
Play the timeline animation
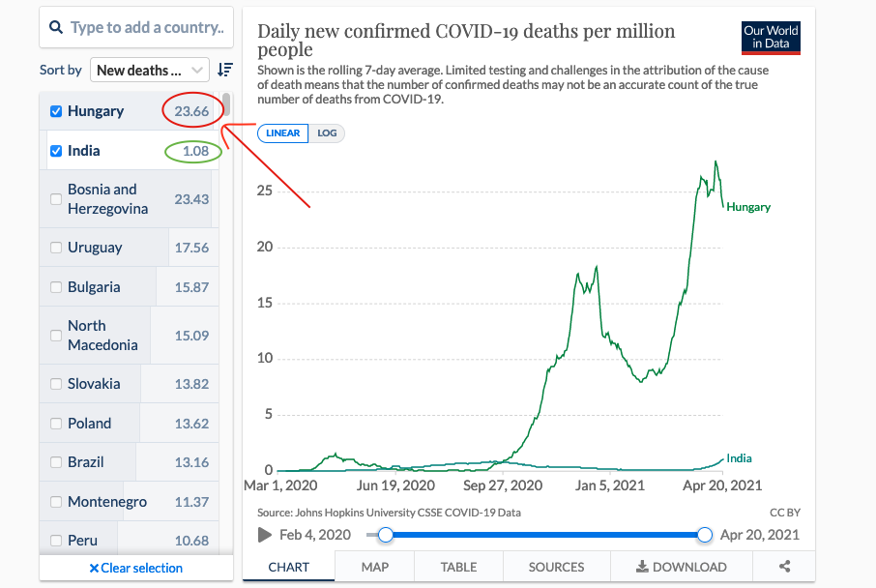pyautogui.click(x=264, y=535)
